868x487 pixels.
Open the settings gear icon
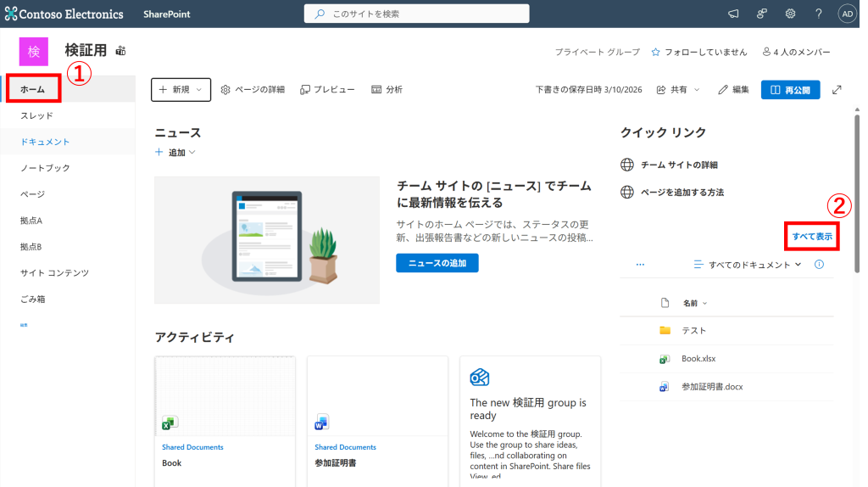click(x=790, y=14)
